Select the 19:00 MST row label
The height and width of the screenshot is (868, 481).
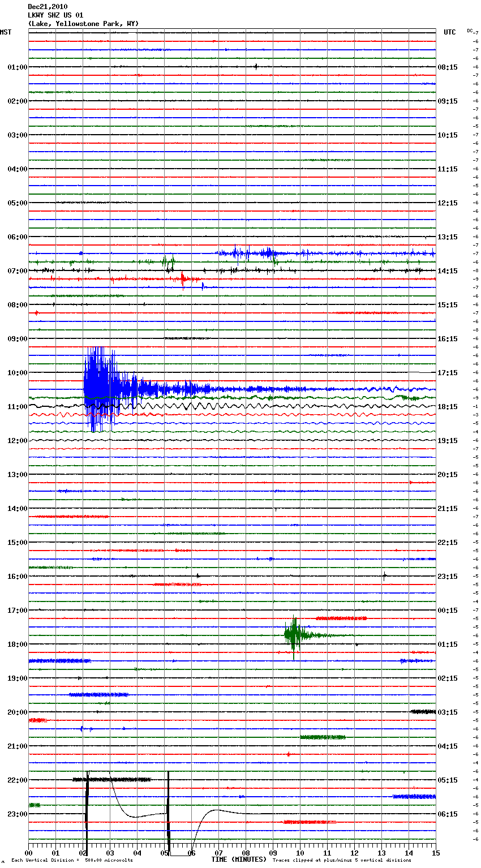click(17, 678)
